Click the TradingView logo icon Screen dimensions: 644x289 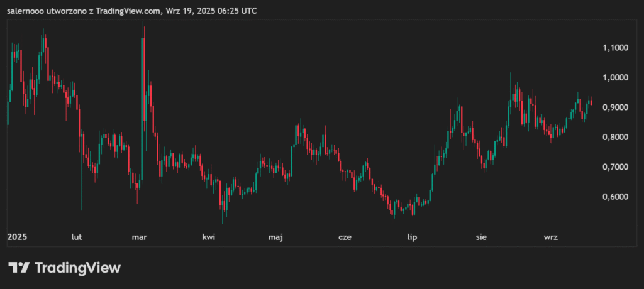click(x=19, y=267)
